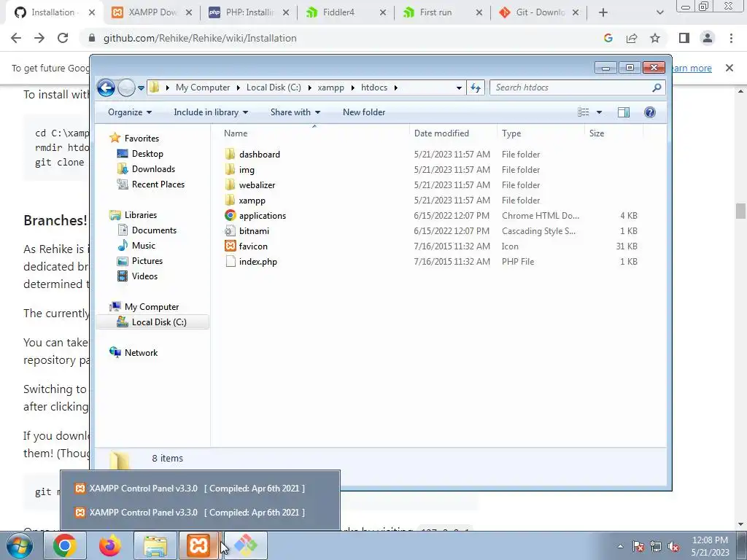747x560 pixels.
Task: Open Include in library dropdown
Action: click(x=211, y=112)
